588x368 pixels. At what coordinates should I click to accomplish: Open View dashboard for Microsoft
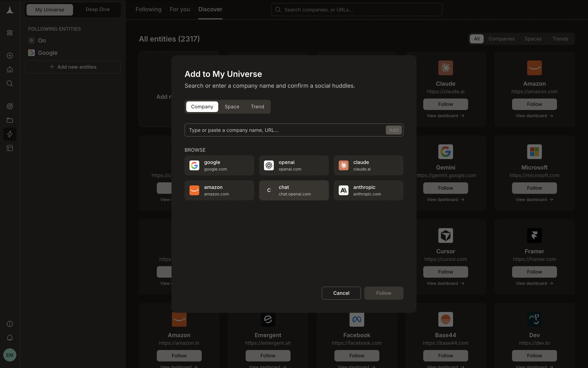pyautogui.click(x=534, y=200)
